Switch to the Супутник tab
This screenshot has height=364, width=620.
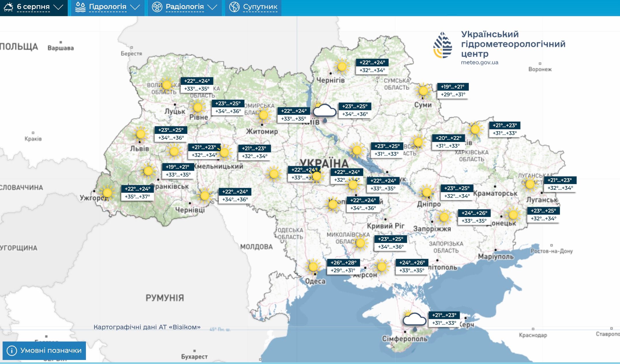253,8
